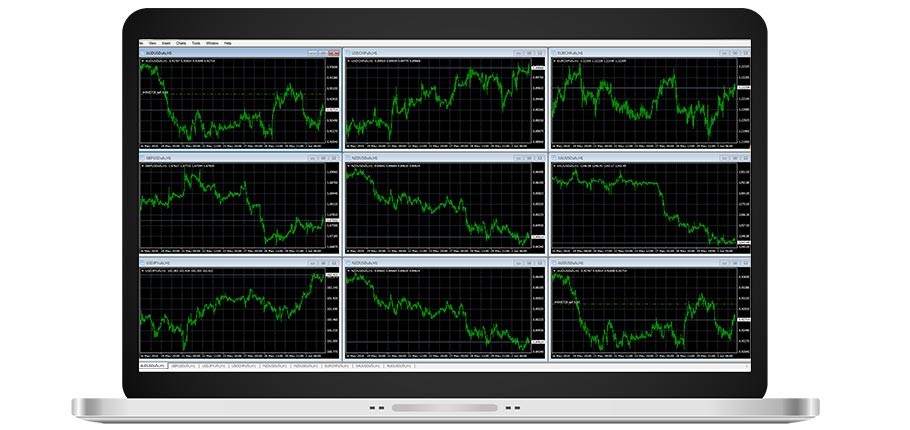Close the GBPUSD chart window
This screenshot has height=430, width=910.
click(x=333, y=158)
